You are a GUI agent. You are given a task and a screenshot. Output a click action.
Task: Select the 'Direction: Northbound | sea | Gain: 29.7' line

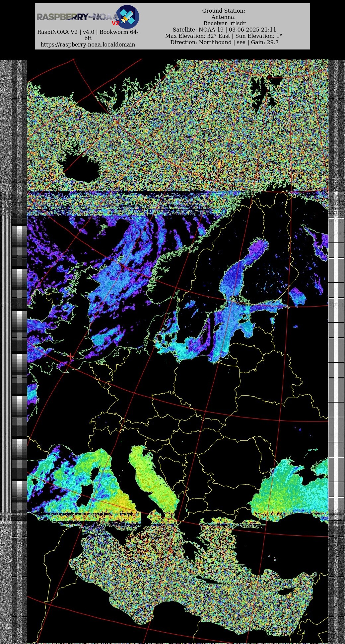click(225, 42)
